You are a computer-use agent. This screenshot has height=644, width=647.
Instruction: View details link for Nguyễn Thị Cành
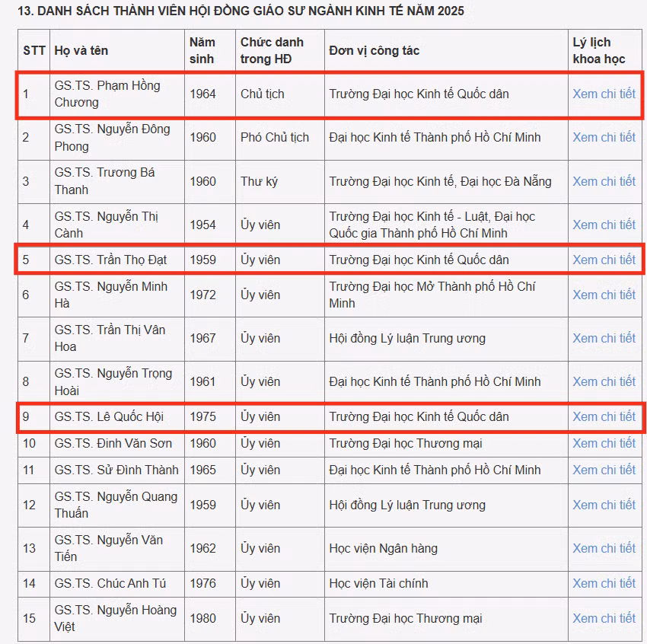pos(604,225)
